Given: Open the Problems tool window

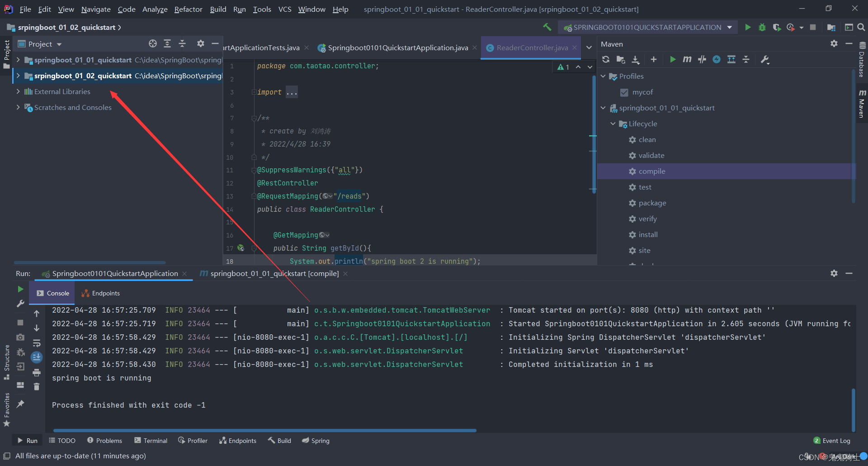Looking at the screenshot, I should tap(104, 441).
